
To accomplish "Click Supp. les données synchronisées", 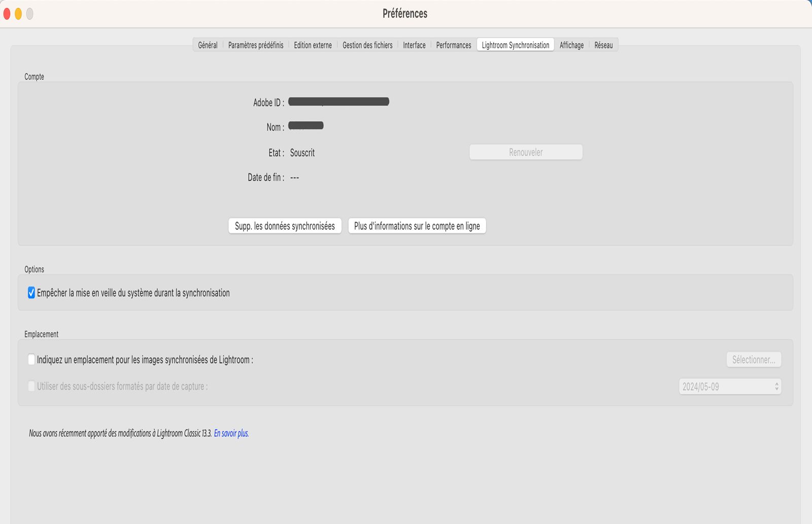I will [x=285, y=226].
